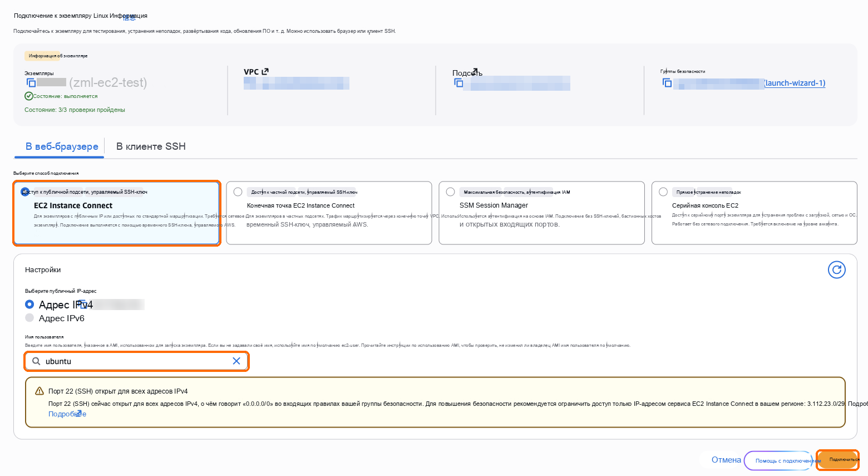Click the port 22 warning triangle icon
This screenshot has width=868, height=476.
point(40,391)
